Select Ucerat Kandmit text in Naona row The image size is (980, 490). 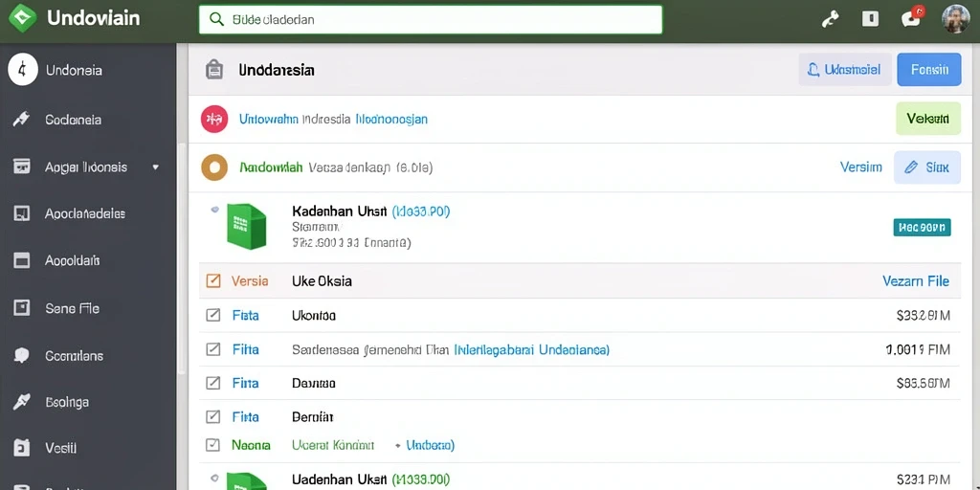(333, 445)
